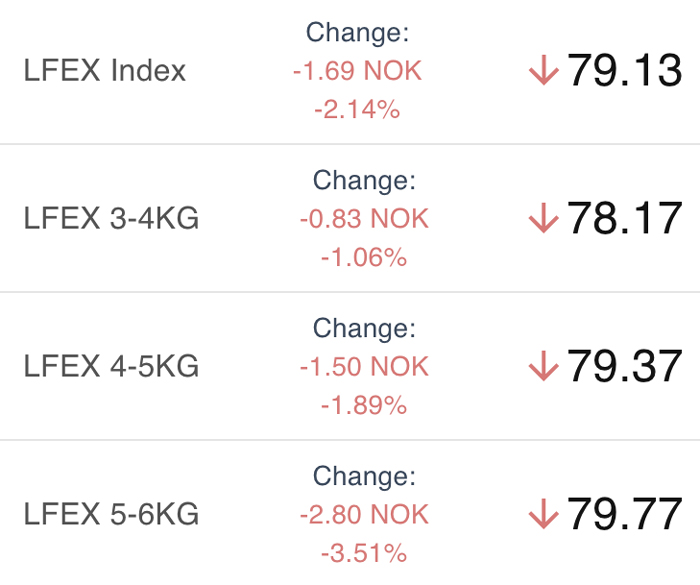This screenshot has height=585, width=700.
Task: Click the -1.50 NOK change value
Action: [x=364, y=366]
